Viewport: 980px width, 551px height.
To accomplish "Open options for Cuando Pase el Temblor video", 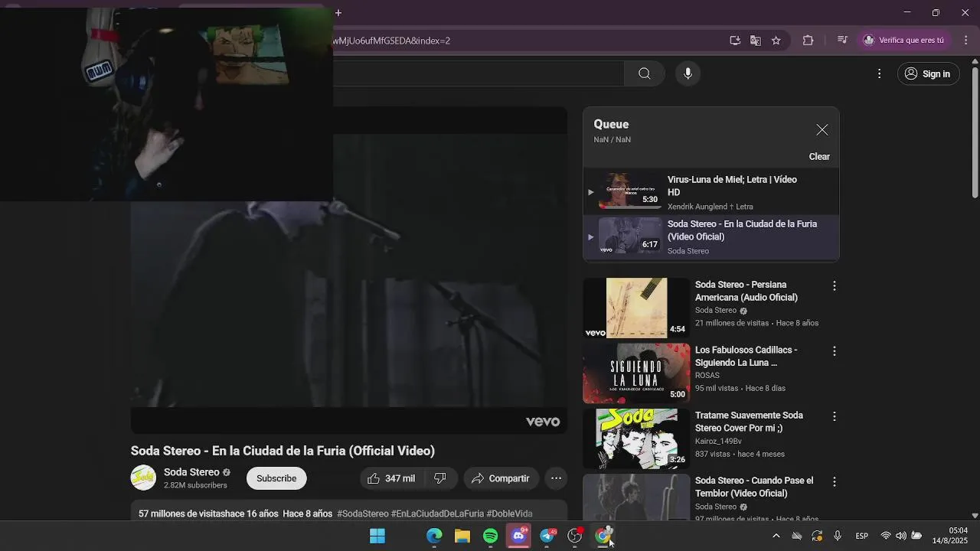I will tap(834, 482).
